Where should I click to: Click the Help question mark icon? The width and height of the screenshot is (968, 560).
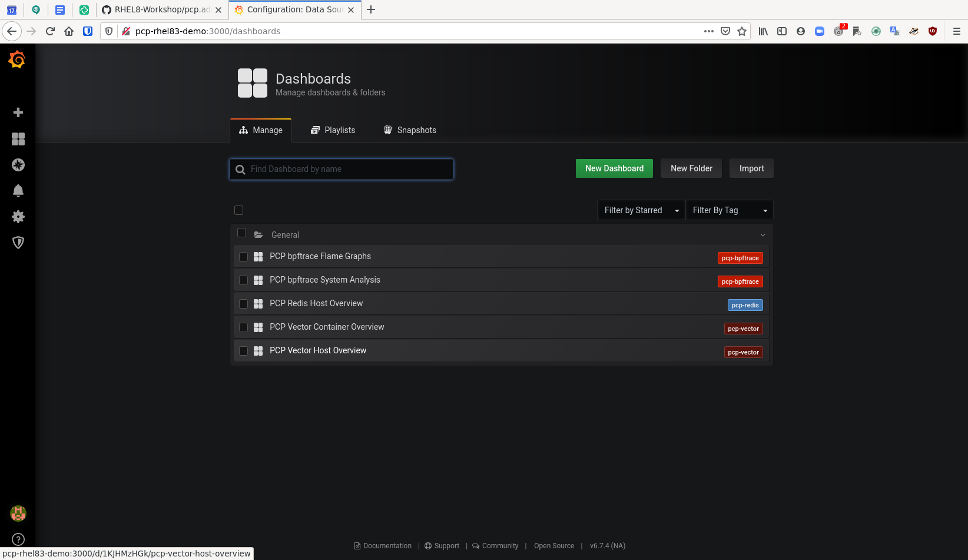tap(18, 539)
